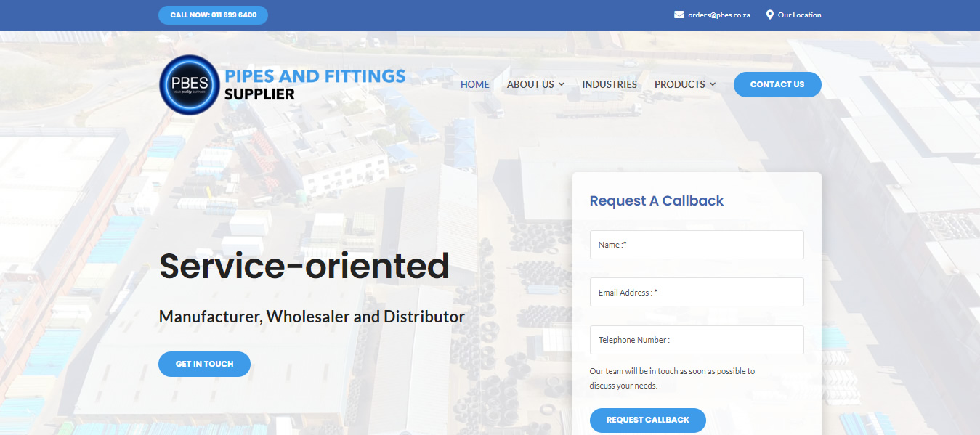Click into the Email Address field
This screenshot has height=435, width=980.
[696, 292]
